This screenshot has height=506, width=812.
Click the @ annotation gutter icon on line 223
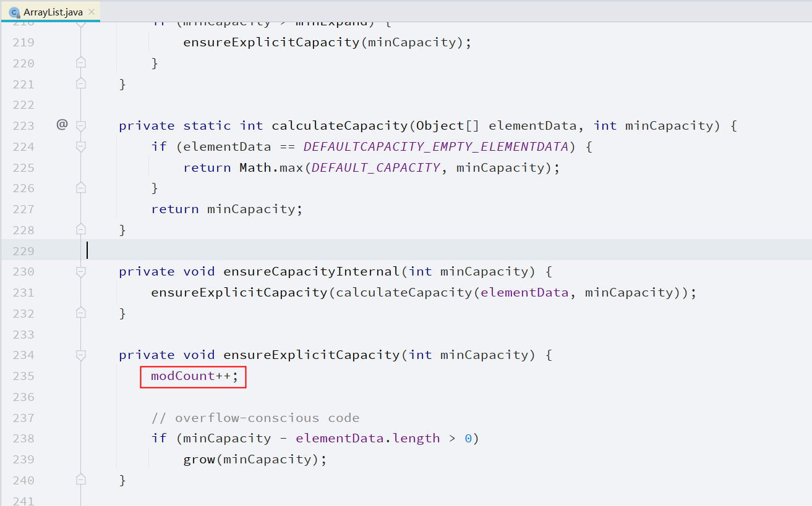click(62, 125)
